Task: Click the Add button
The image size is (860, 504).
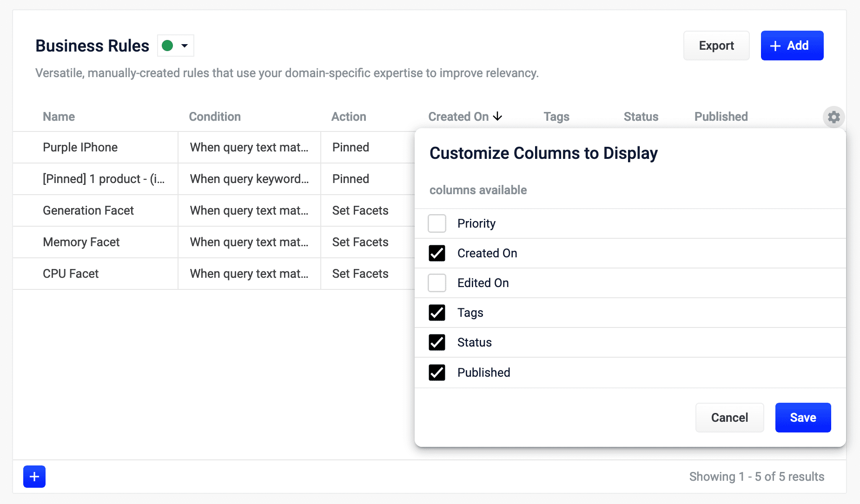Action: click(x=792, y=46)
